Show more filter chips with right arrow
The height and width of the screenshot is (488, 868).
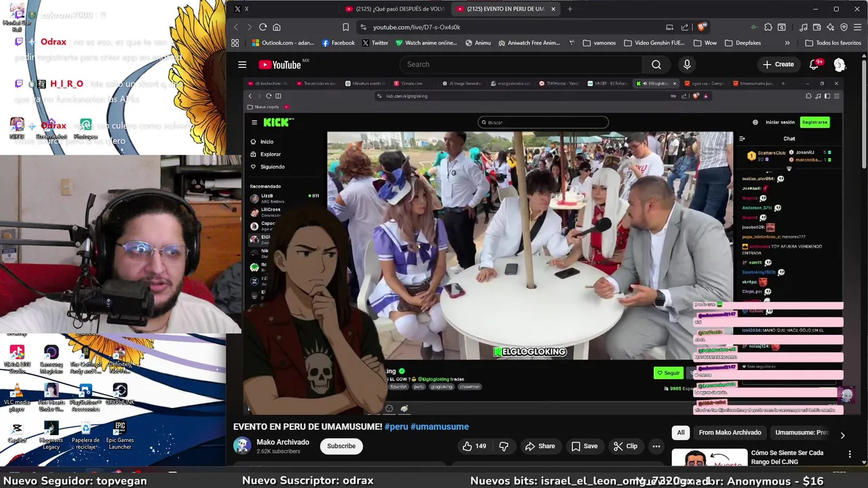(842, 435)
